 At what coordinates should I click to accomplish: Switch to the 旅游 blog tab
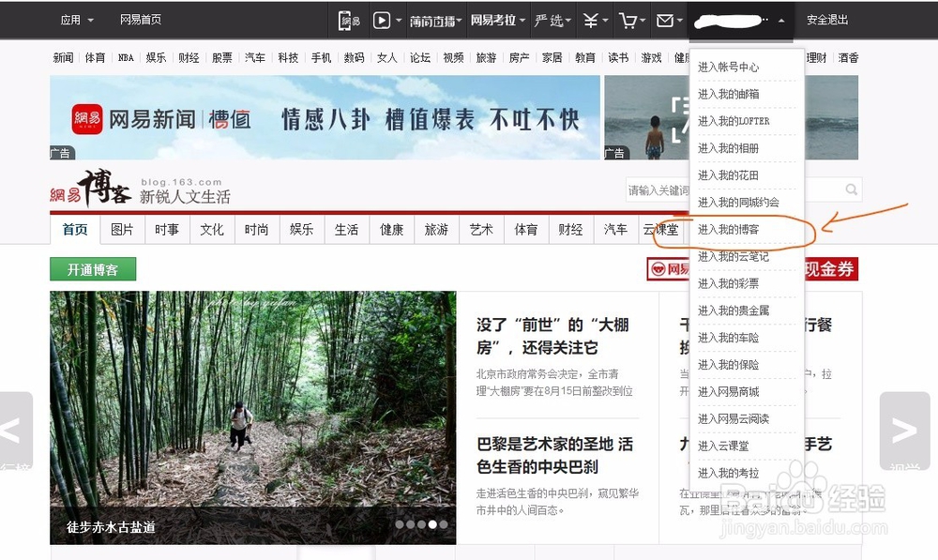(437, 230)
